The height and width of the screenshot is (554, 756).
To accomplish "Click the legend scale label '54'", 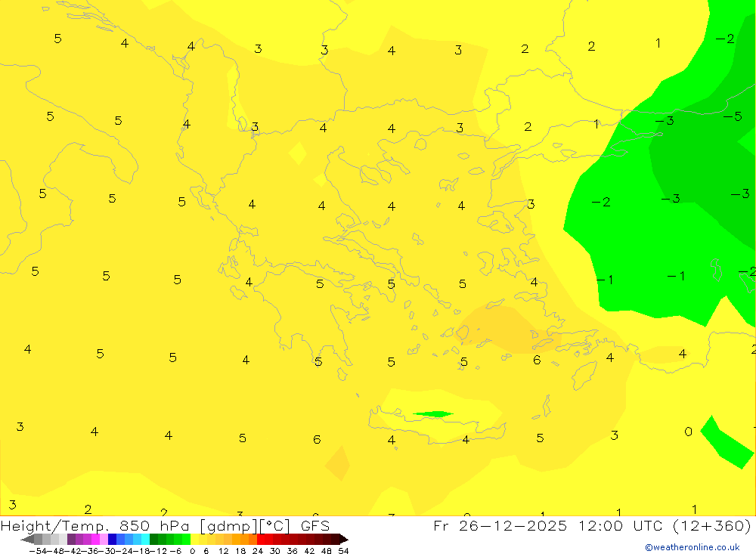I will pyautogui.click(x=343, y=551).
